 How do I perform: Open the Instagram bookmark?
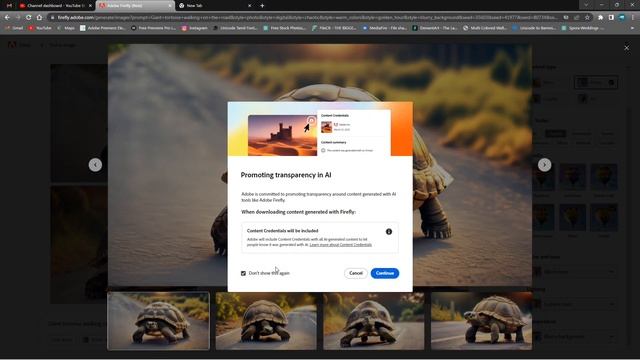pyautogui.click(x=195, y=28)
